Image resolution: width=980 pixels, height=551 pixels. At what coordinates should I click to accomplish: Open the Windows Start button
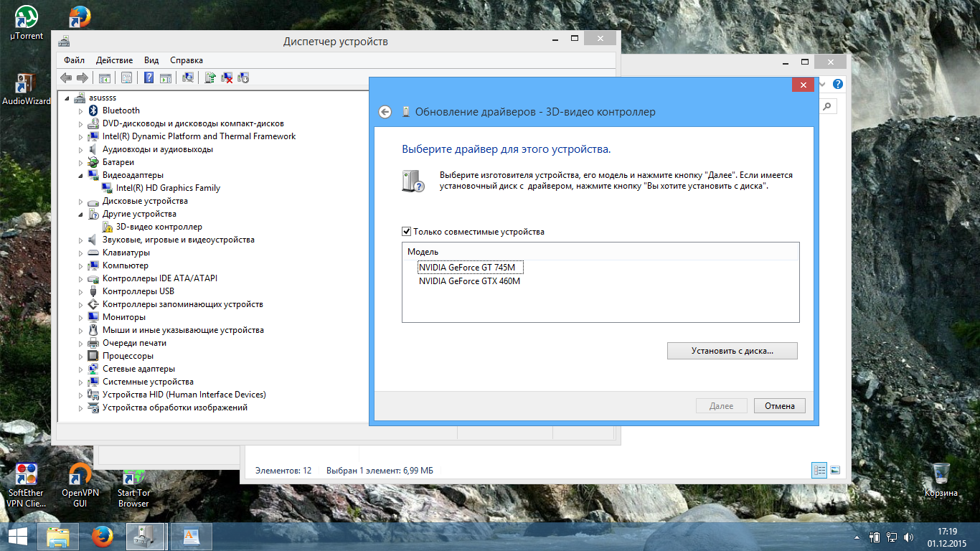[17, 537]
